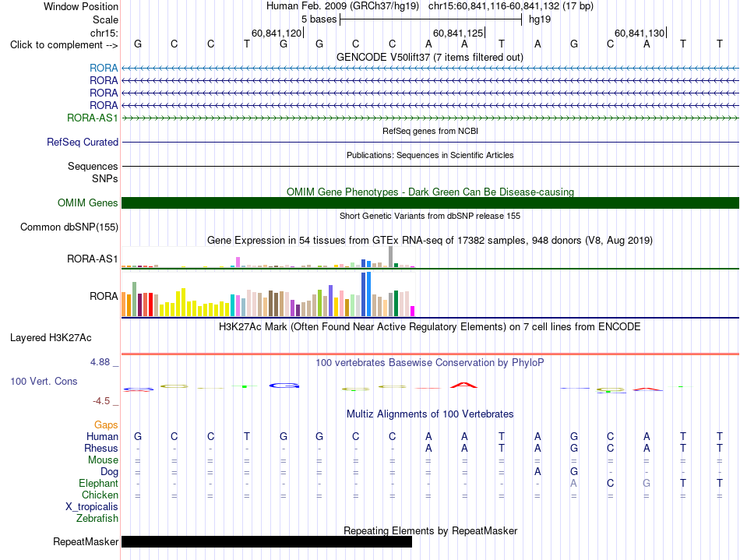740x560 pixels.
Task: Click the RORA-AS1 GTEx expression label
Action: [x=93, y=259]
